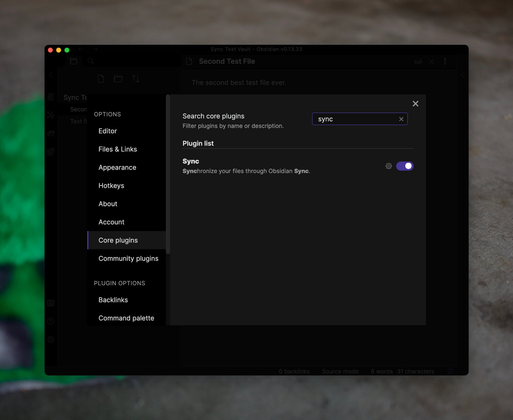Collapse the left sidebar with the chevron
The width and height of the screenshot is (513, 420).
51,75
